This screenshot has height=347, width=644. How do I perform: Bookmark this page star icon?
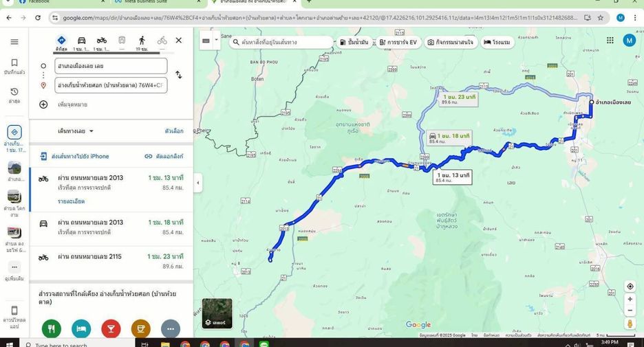coord(601,18)
